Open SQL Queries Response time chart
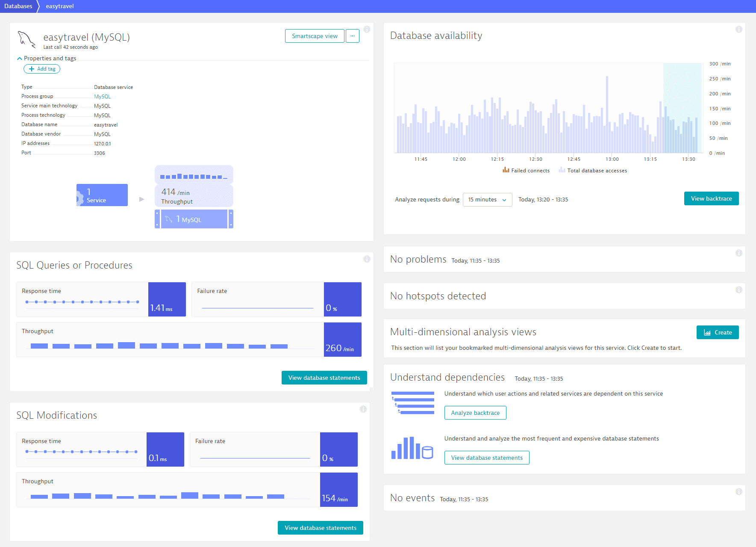The height and width of the screenshot is (547, 756). (101, 299)
